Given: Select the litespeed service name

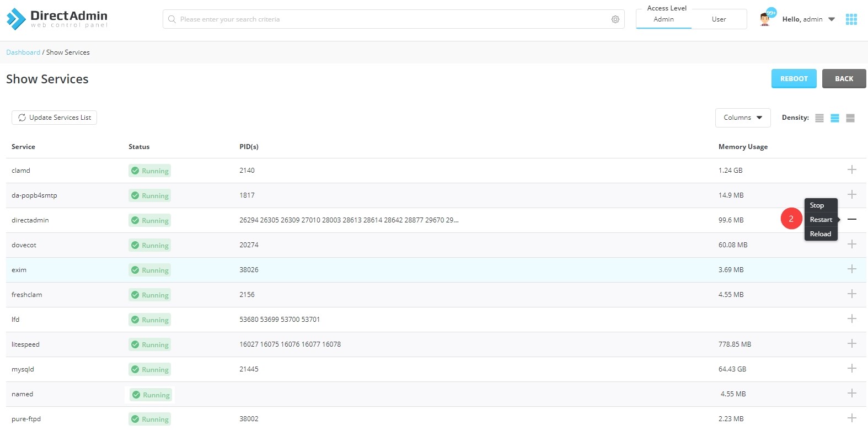Looking at the screenshot, I should point(25,344).
